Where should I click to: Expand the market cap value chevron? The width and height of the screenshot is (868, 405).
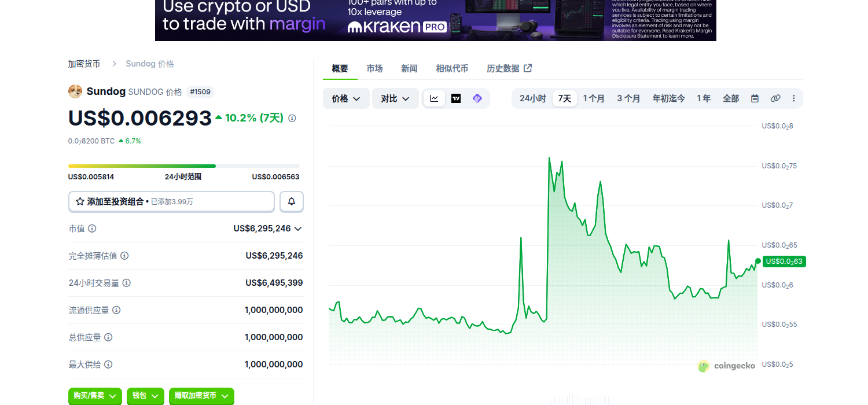click(298, 229)
